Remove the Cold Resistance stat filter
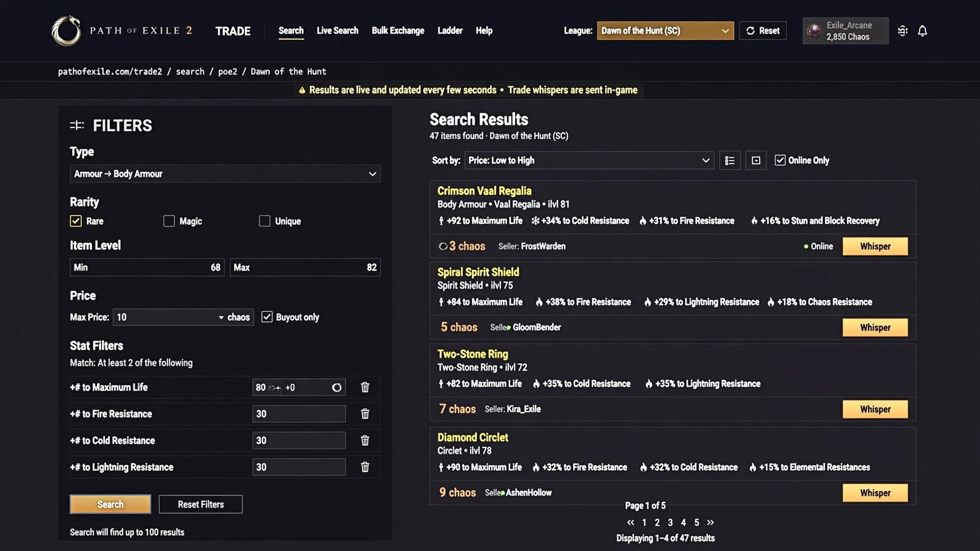 365,441
